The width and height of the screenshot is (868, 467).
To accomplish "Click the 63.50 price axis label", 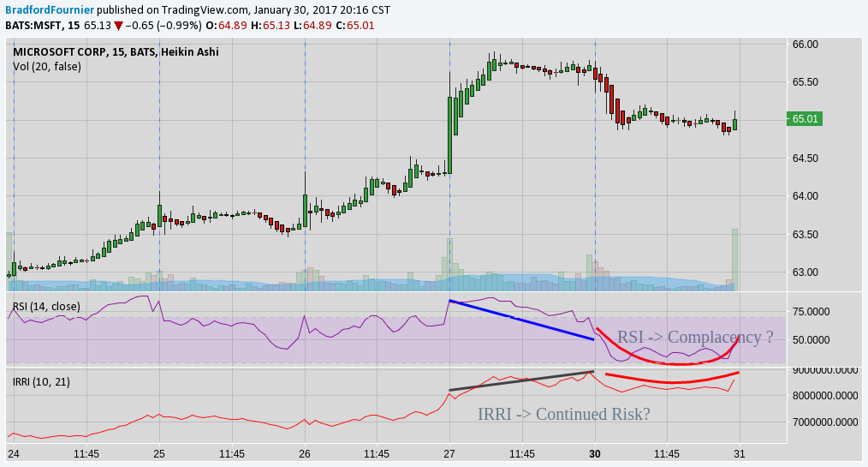I will [x=805, y=234].
